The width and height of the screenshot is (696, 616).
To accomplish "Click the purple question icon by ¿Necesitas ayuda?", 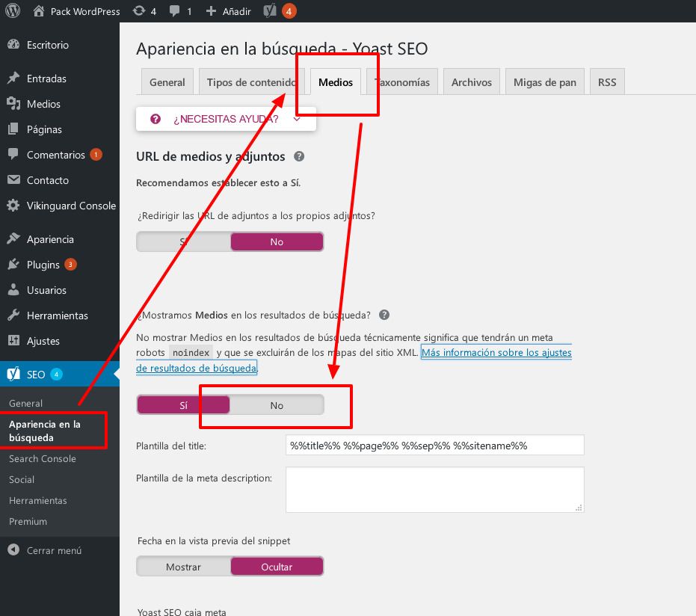I will 155,119.
